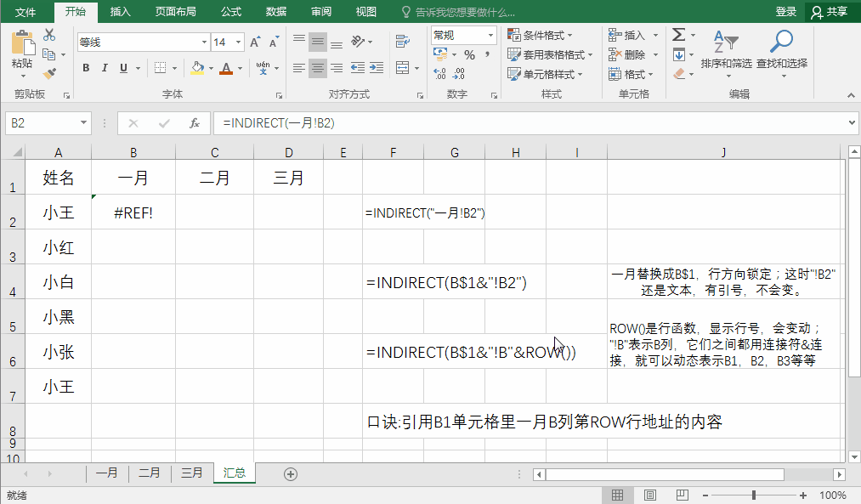Collapse the ribbon with up chevron
The image size is (861, 504).
851,95
